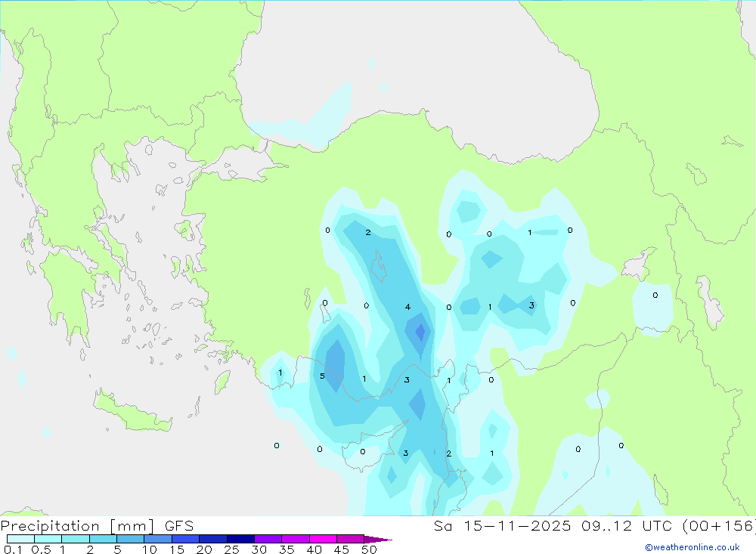Image resolution: width=756 pixels, height=554 pixels.
Task: Click the '25' legend scale label
Action: click(231, 549)
